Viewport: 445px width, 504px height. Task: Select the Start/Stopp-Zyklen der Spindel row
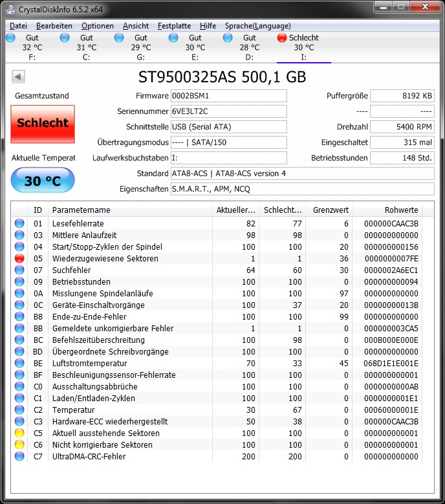click(217, 247)
